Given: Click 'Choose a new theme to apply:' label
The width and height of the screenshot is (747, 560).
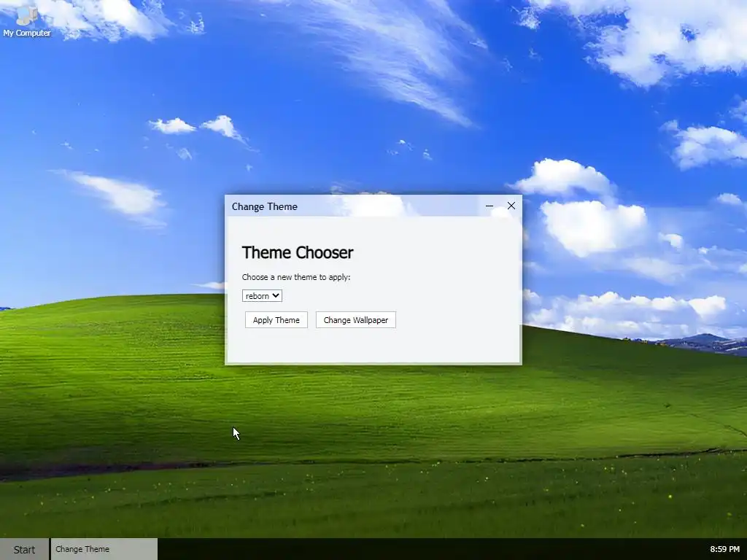Looking at the screenshot, I should pyautogui.click(x=296, y=277).
